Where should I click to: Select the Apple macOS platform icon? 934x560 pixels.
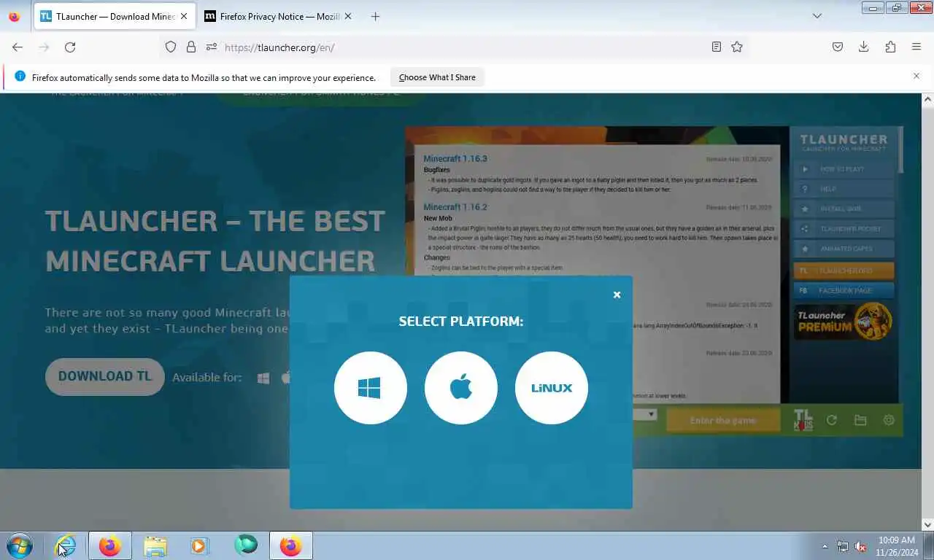pyautogui.click(x=461, y=388)
